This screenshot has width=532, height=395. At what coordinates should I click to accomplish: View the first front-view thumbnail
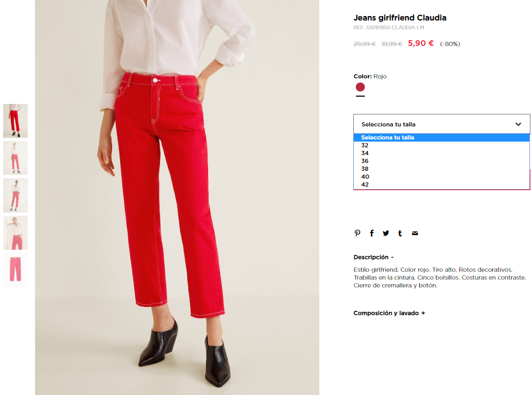click(15, 121)
